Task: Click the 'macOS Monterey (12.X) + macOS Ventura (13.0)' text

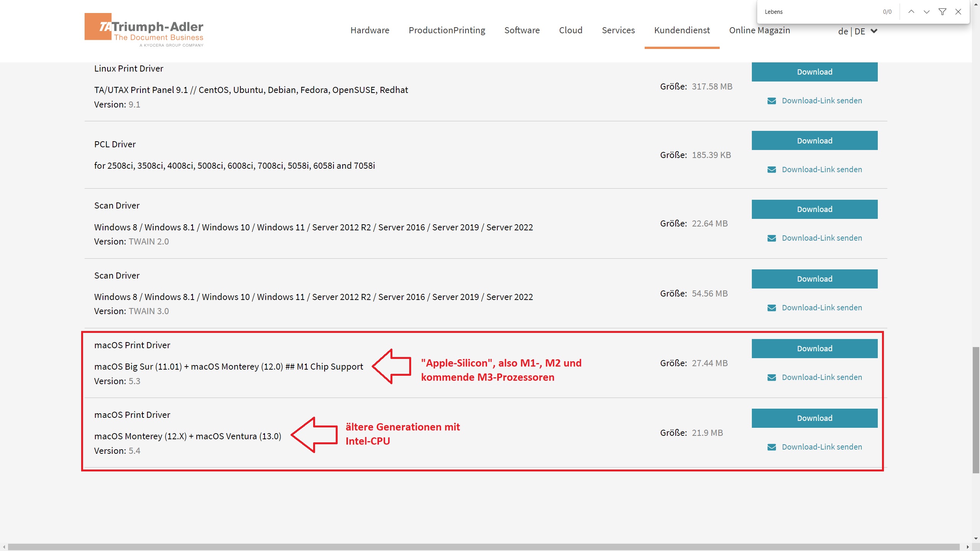Action: tap(188, 436)
